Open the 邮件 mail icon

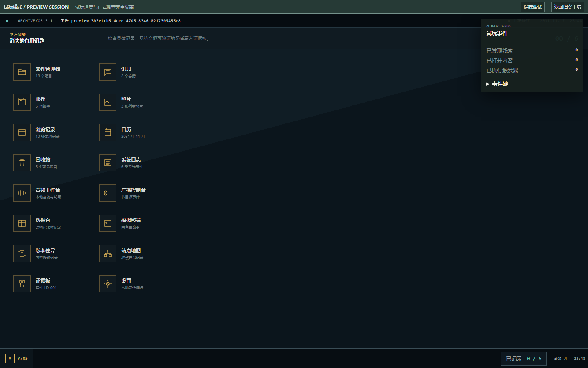[22, 102]
